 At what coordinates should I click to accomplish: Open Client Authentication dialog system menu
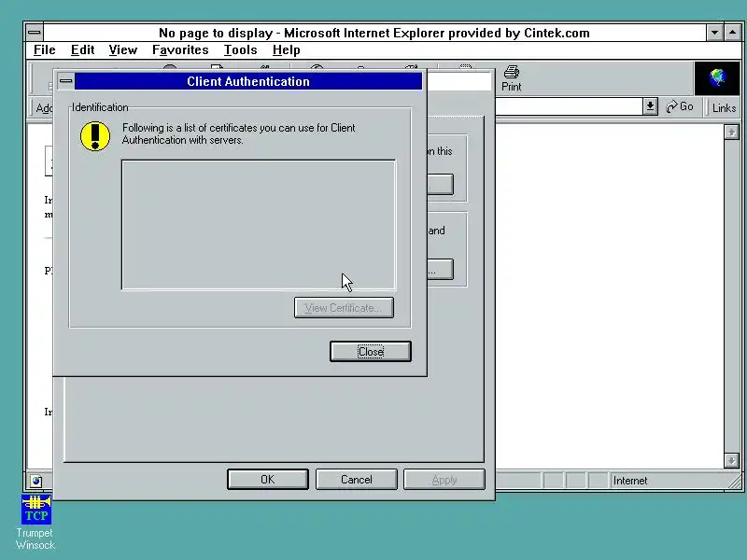[x=65, y=81]
